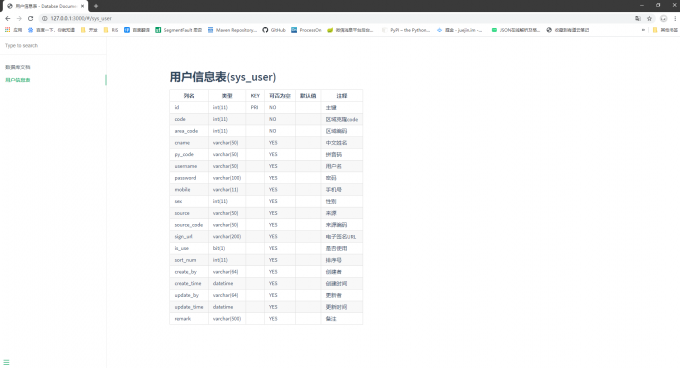Open the juejin.im bookmark
The image size is (680, 368).
pyautogui.click(x=460, y=30)
